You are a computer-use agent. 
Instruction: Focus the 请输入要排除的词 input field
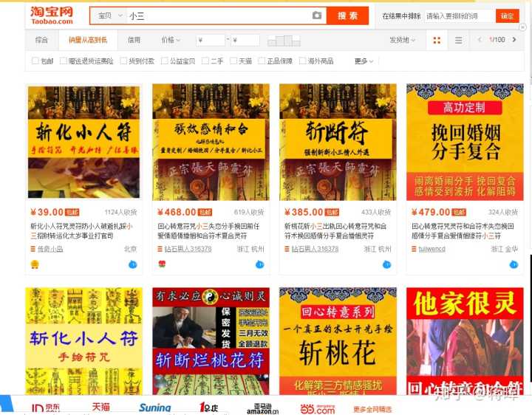(x=458, y=16)
